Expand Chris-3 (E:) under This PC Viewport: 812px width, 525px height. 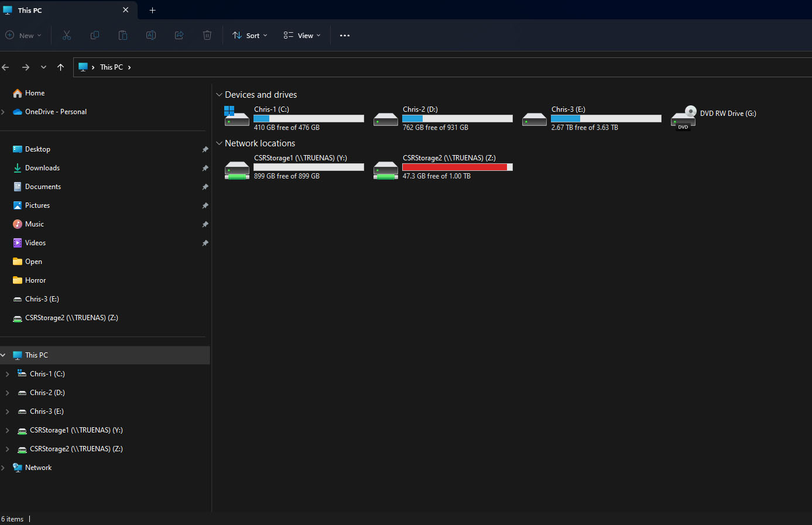pyautogui.click(x=7, y=411)
